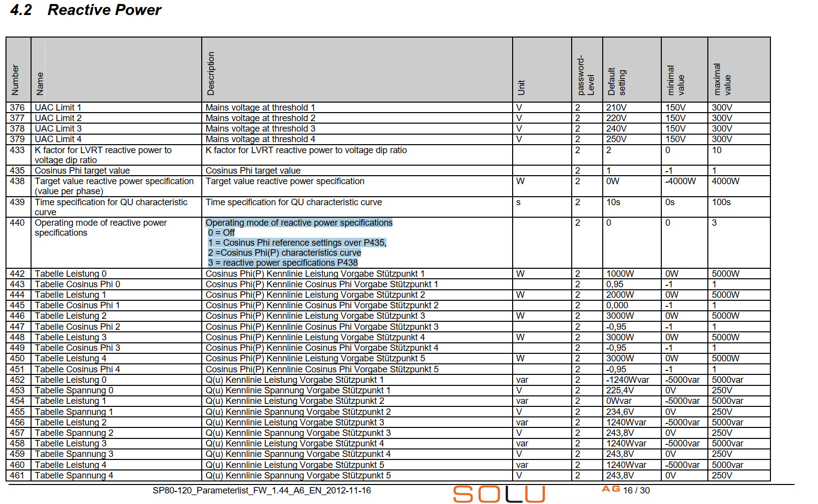Click the "4.2 Reactive Power" section heading
The width and height of the screenshot is (818, 504).
coord(86,10)
